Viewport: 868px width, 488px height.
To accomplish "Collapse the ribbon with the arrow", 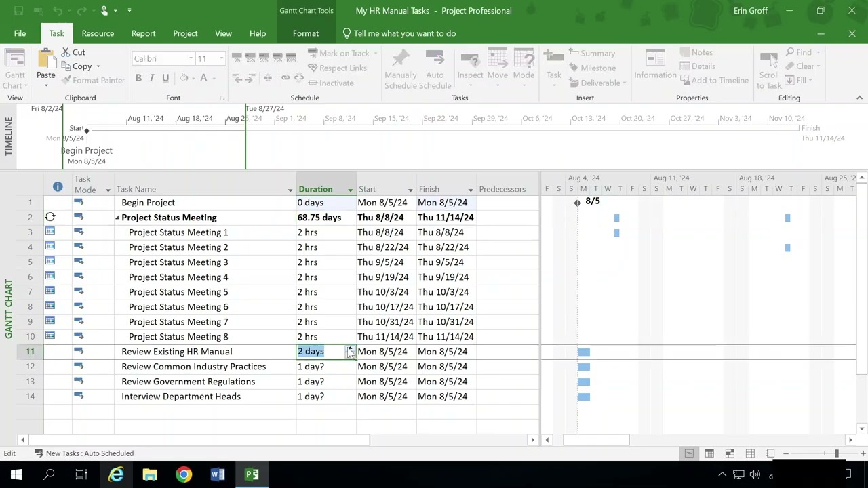I will 859,98.
